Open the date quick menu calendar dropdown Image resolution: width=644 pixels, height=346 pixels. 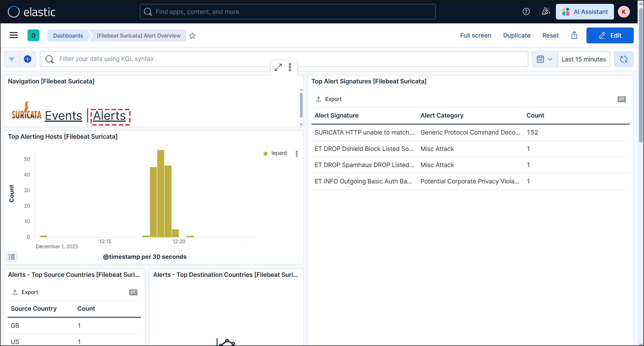(544, 59)
